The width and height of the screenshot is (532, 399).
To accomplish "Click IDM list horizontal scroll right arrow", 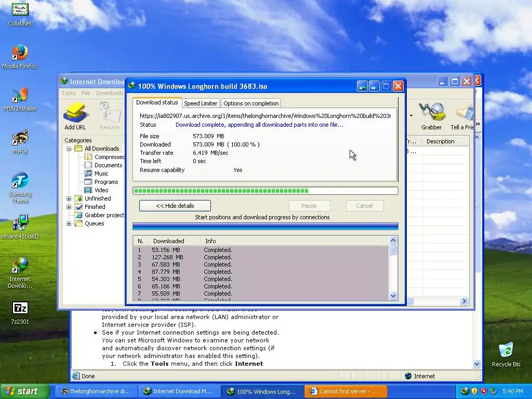I will tap(464, 301).
